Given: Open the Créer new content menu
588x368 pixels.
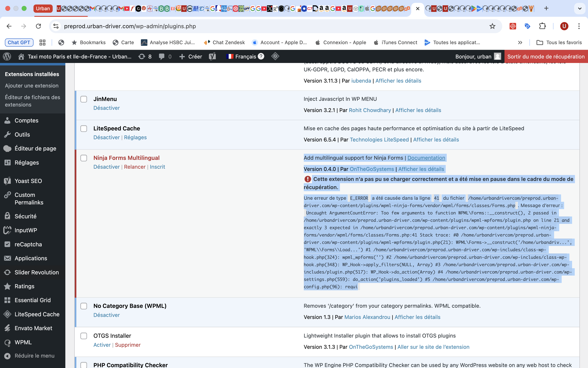Looking at the screenshot, I should pyautogui.click(x=190, y=56).
